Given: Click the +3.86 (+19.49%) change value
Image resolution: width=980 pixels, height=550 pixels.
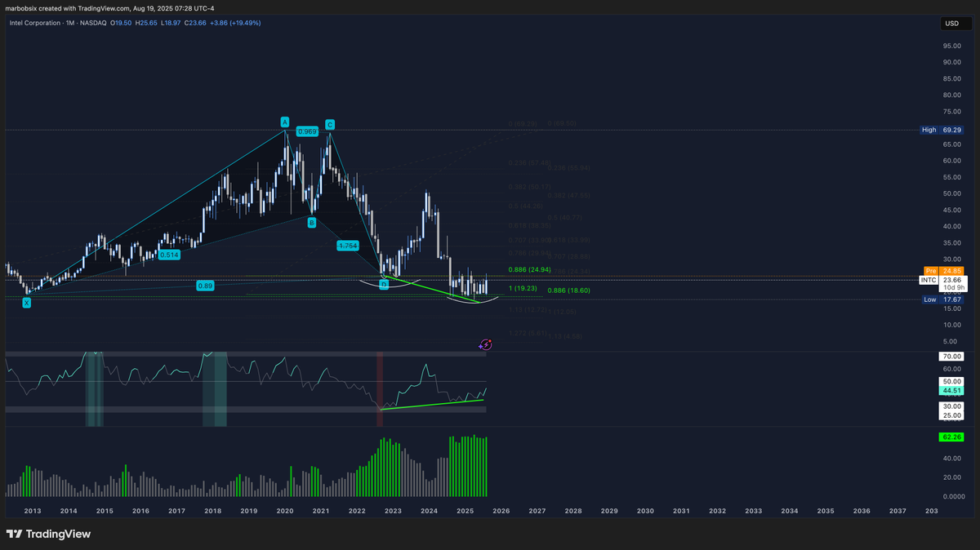Looking at the screenshot, I should click(237, 23).
